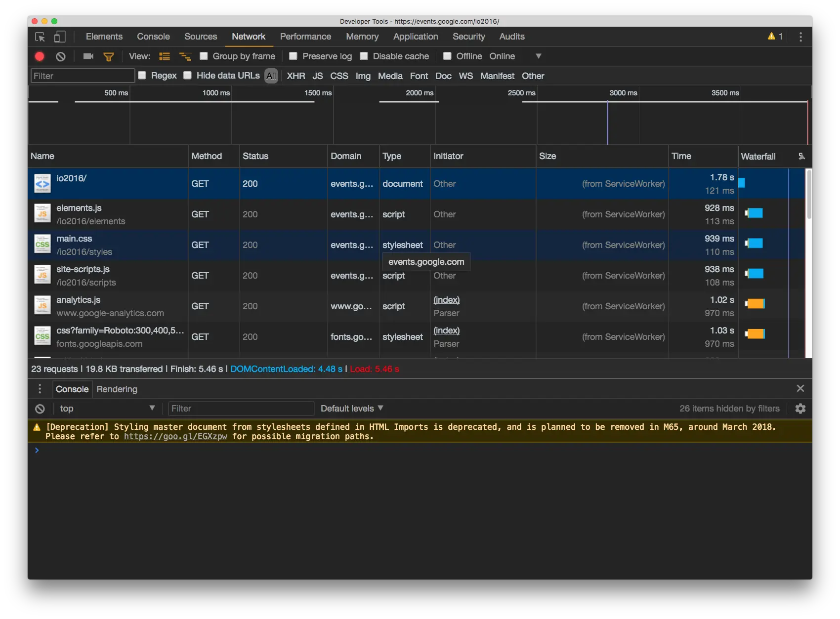This screenshot has width=840, height=619.
Task: Clear the network log with the clear icon
Action: (x=61, y=56)
